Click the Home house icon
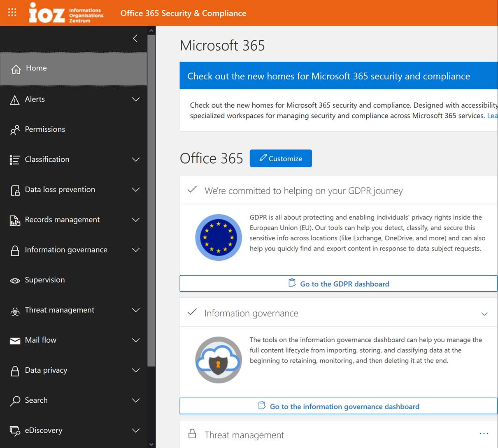Screen dimensions: 498x448 click(16, 69)
